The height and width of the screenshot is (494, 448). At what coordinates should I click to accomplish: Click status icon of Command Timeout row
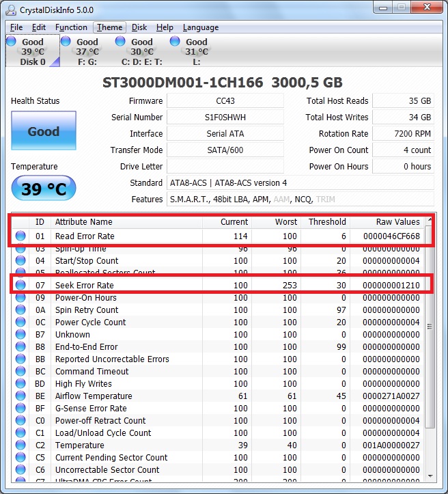[x=20, y=371]
